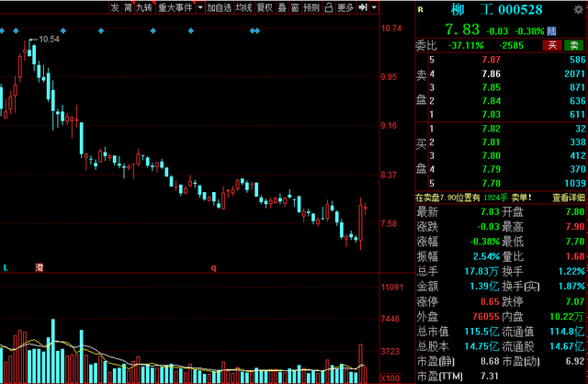Expand the dropdown after the jump-to-end arrow
Viewport: 588px width, 384px height.
tap(374, 7)
